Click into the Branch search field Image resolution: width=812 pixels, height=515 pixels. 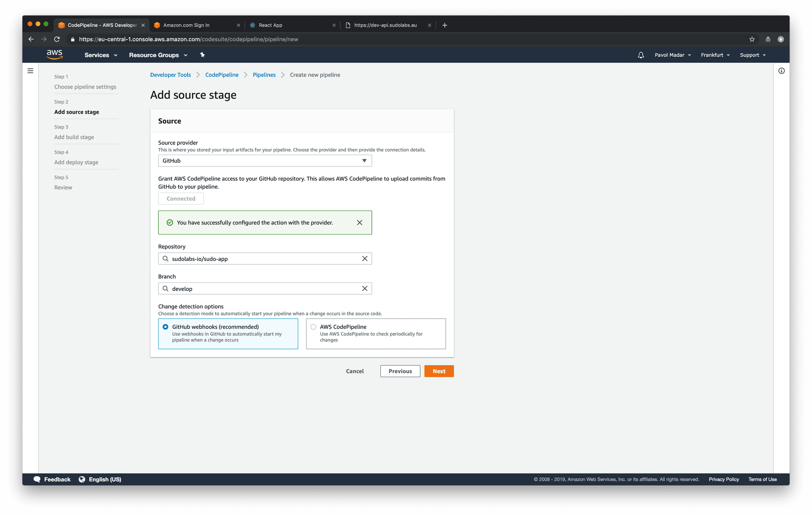(265, 289)
